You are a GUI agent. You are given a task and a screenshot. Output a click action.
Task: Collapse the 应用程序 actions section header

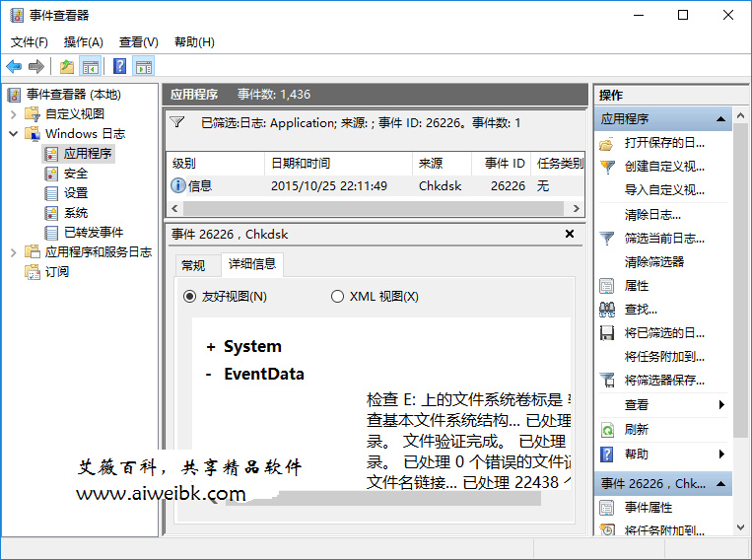[x=720, y=118]
